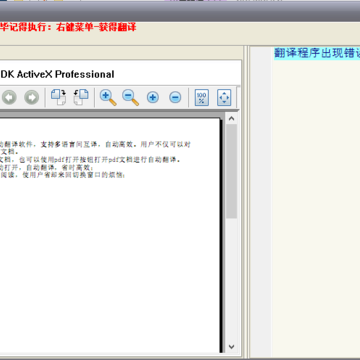Click the blue plus zoom-in button
Image resolution: width=360 pixels, height=360 pixels.
point(153,98)
